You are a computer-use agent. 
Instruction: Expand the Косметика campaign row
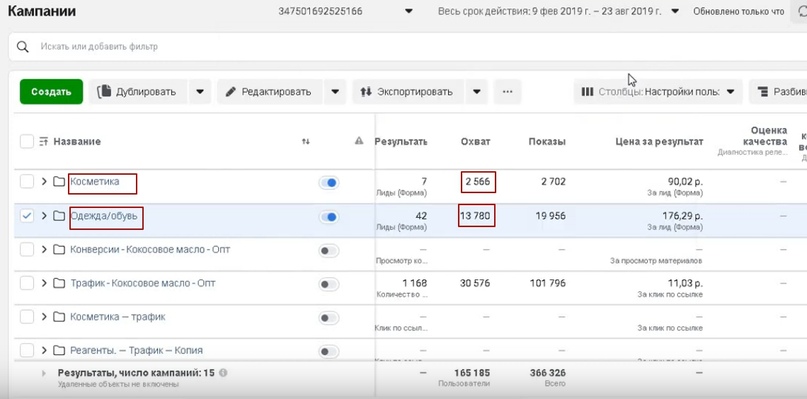(x=44, y=181)
